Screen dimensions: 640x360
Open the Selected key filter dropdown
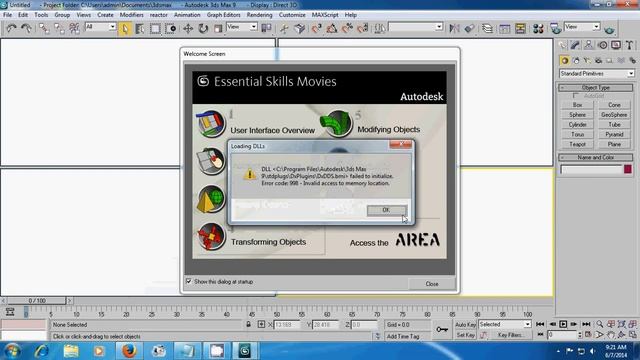[504, 324]
